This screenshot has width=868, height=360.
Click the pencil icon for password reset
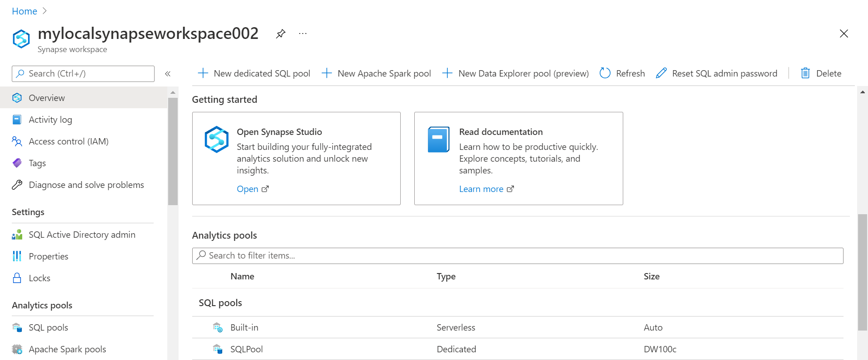click(661, 73)
